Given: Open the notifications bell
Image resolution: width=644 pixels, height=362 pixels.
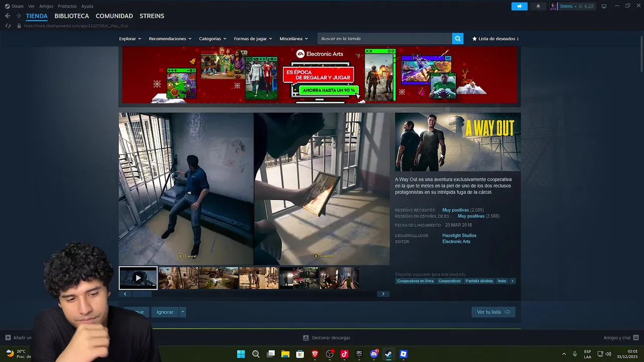Looking at the screenshot, I should [x=538, y=7].
